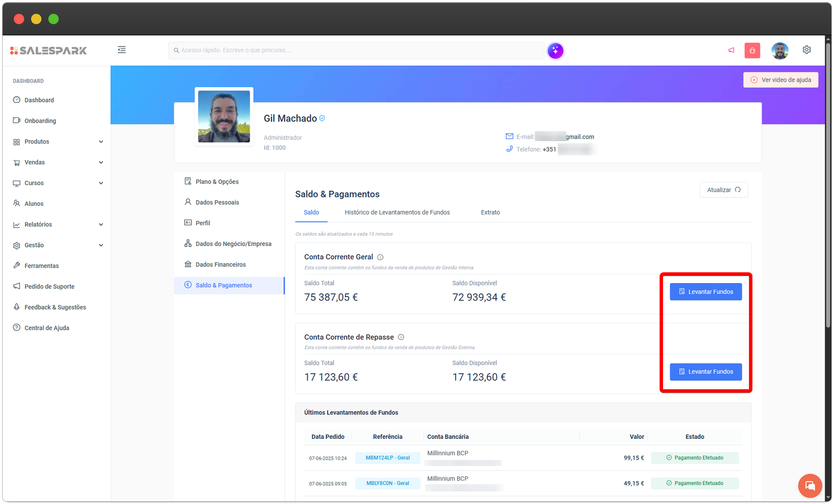Click the Atualizar refresh button

click(723, 190)
